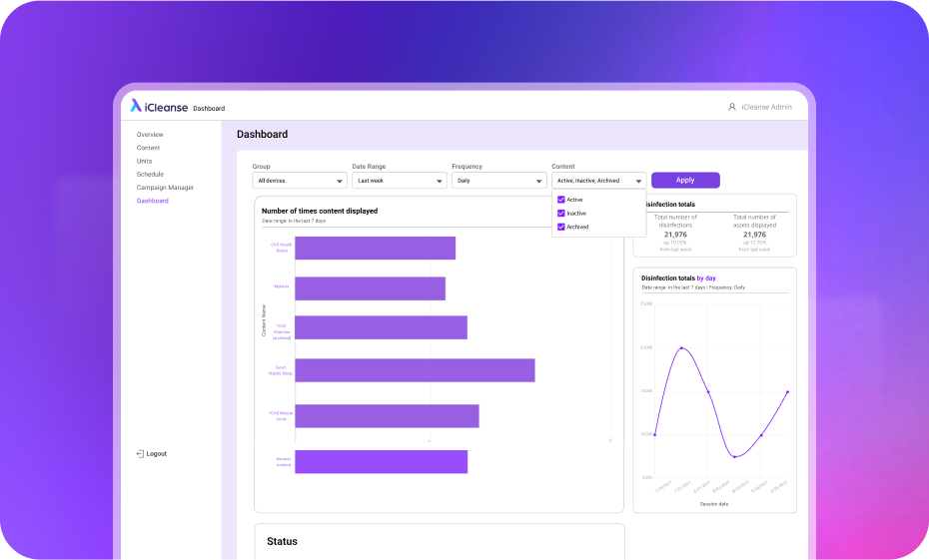The image size is (929, 560).
Task: Click the Good Nights Sleep bar
Action: click(x=415, y=370)
